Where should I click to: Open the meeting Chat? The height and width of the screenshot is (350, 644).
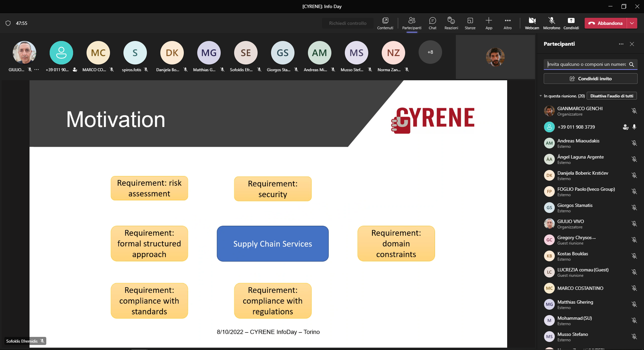click(x=433, y=23)
